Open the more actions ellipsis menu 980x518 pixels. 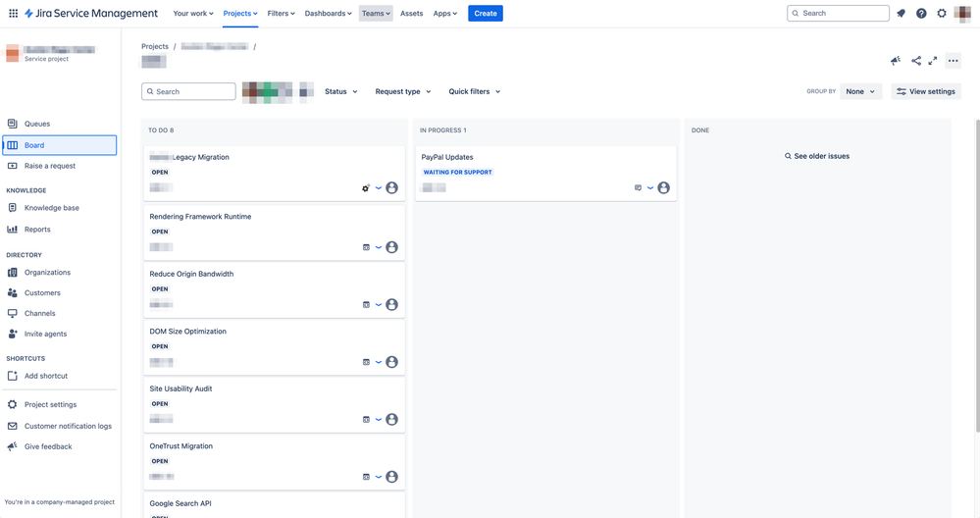click(954, 61)
